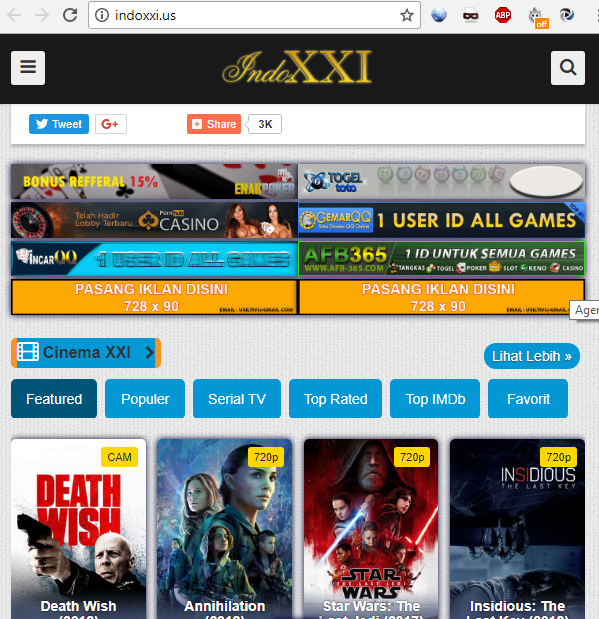Tweet this page

pos(59,124)
